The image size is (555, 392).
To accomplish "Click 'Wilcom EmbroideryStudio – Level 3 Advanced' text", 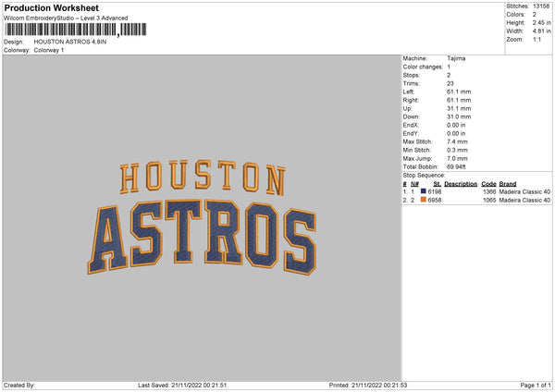I will (x=66, y=18).
